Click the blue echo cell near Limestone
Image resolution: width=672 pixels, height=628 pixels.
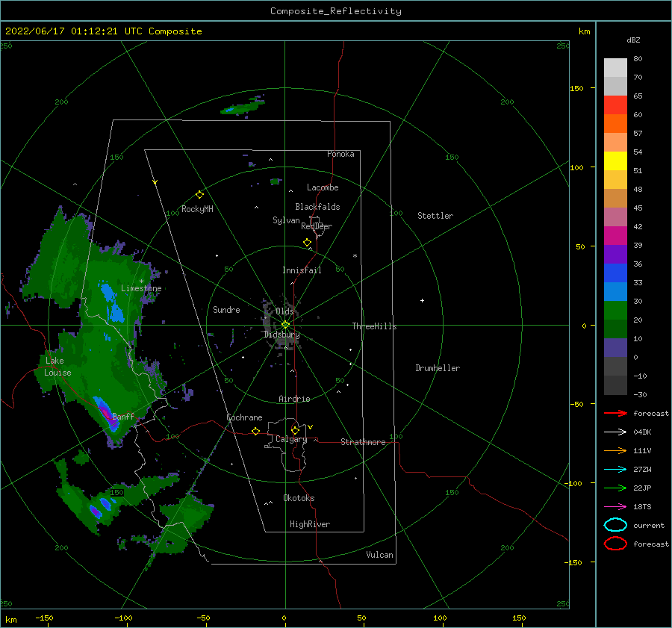111,302
